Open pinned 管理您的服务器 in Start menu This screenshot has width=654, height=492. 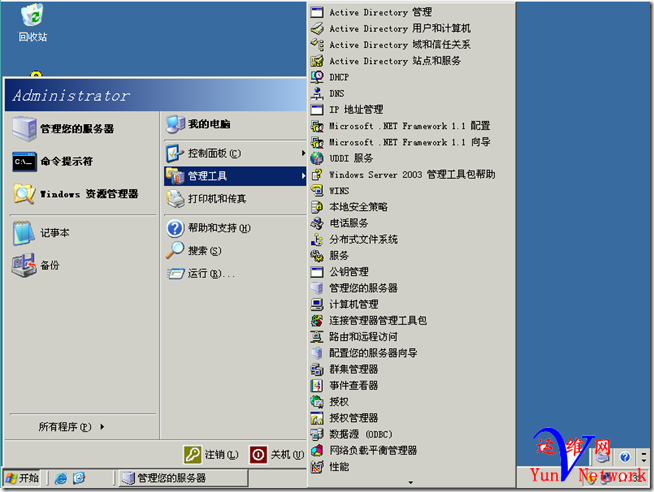coord(83,128)
